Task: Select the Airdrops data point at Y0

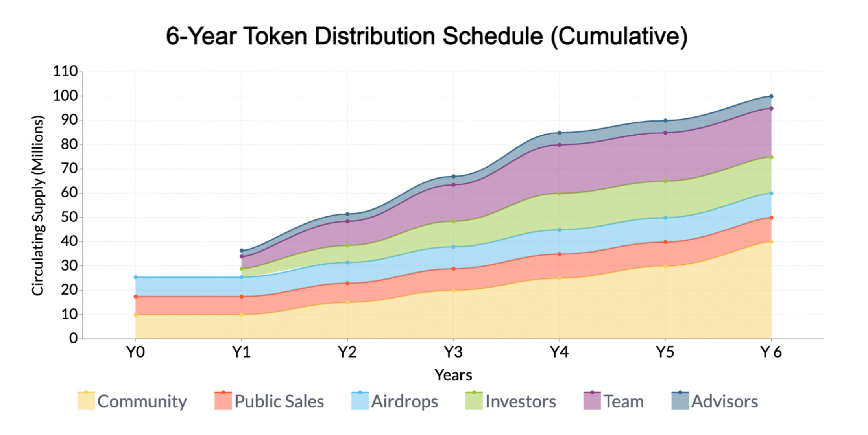Action: 136,277
